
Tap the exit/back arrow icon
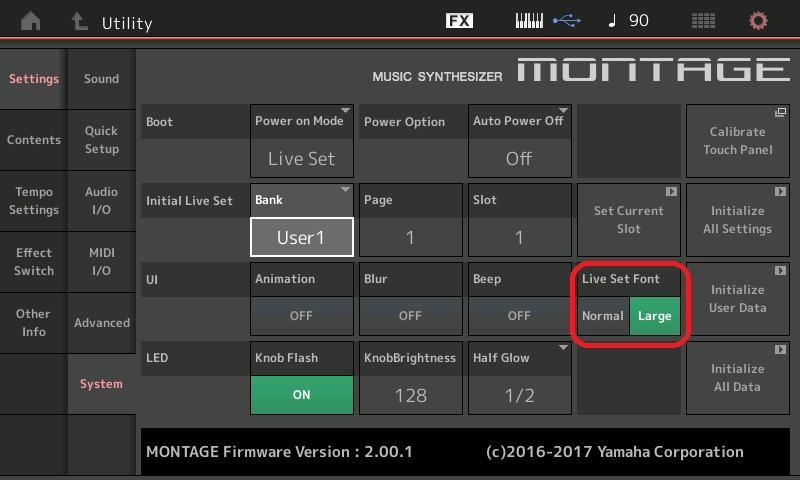[x=79, y=21]
